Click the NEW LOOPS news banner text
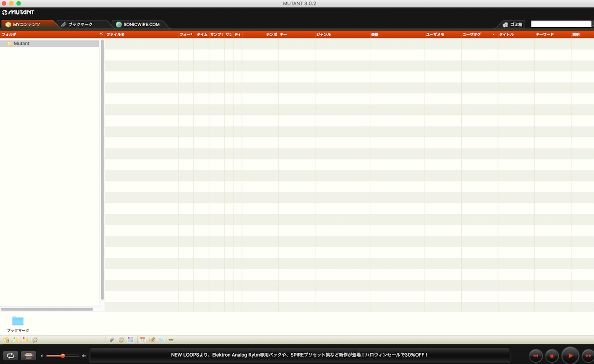 [x=299, y=355]
